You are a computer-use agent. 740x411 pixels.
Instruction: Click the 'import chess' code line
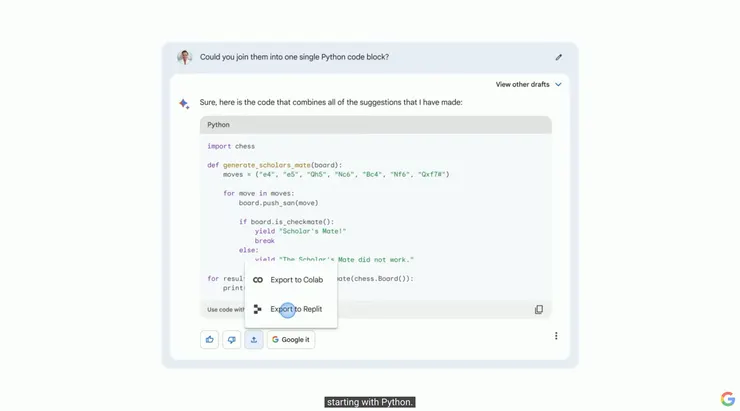[x=231, y=146]
